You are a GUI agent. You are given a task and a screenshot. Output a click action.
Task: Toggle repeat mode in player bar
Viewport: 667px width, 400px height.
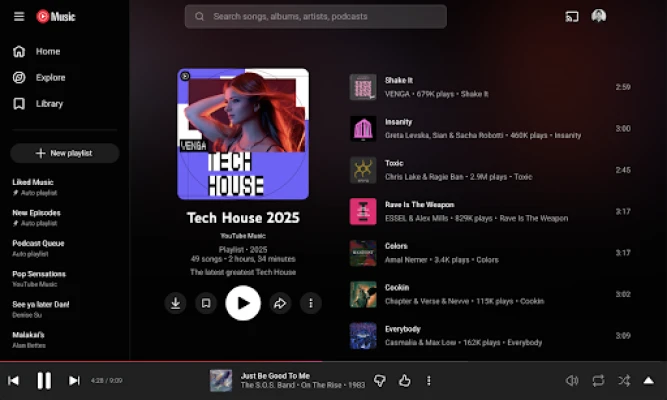point(598,380)
